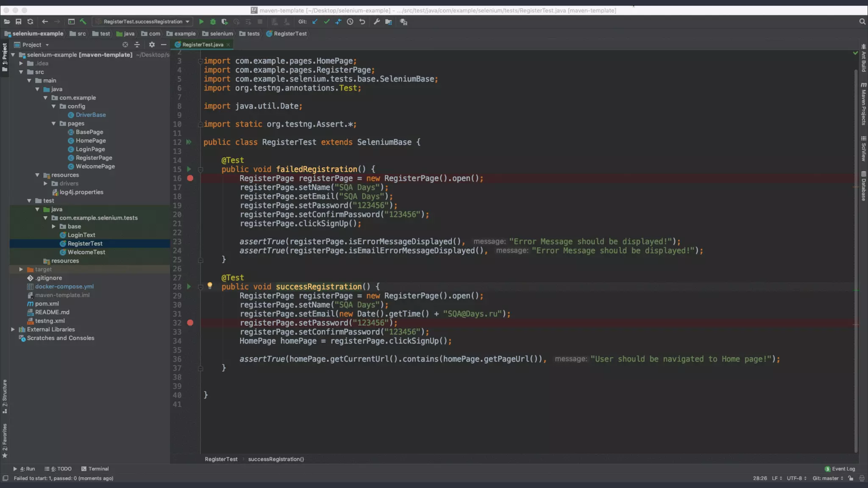Open search everywhere magnifier icon
Viewport: 868px width, 488px height.
click(862, 22)
